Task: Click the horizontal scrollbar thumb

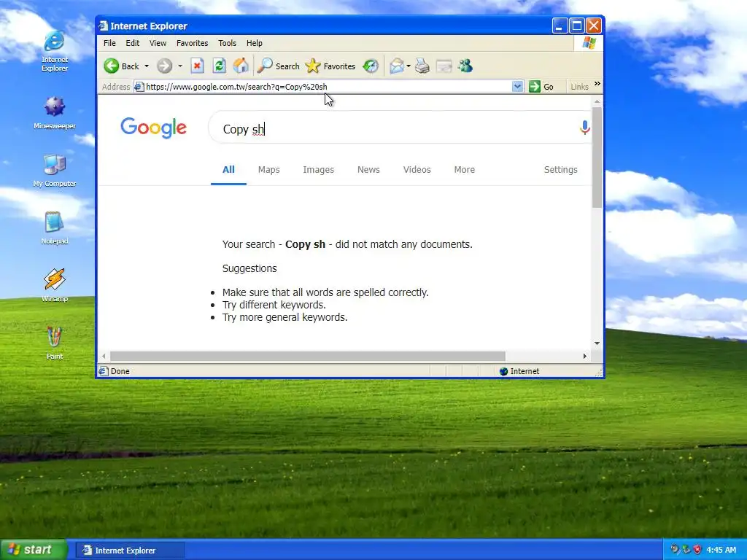Action: (x=308, y=356)
